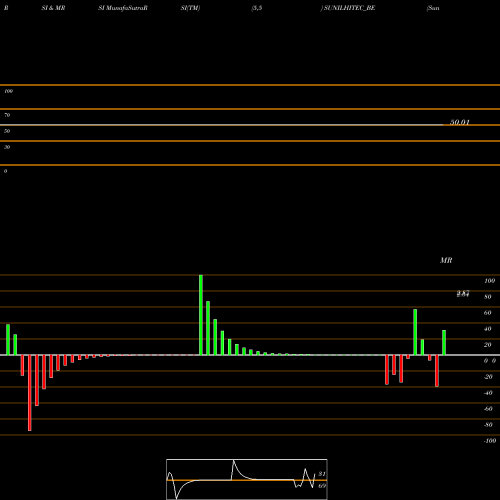This screenshot has height=500, width=500.
Task: Click the -20 label on MR axis
Action: coord(488,377)
